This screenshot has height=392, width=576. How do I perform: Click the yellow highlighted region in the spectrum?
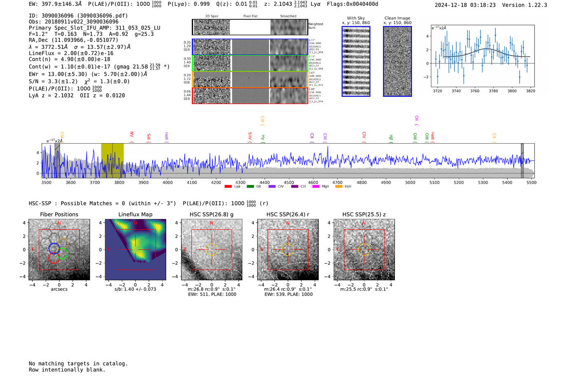[x=112, y=160]
